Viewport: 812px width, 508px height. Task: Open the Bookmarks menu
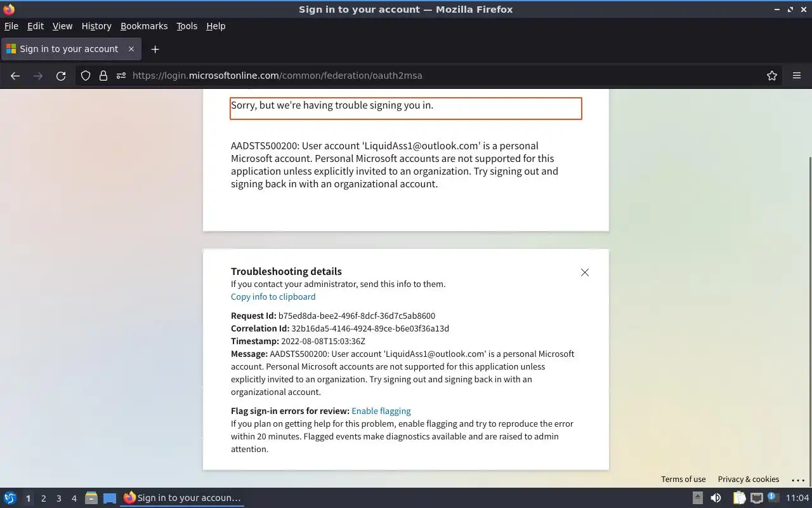pos(144,26)
